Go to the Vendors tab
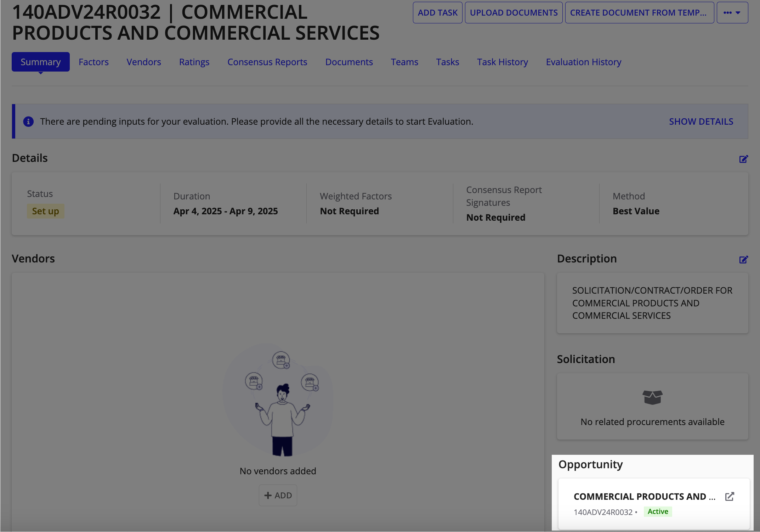This screenshot has height=532, width=760. point(144,62)
